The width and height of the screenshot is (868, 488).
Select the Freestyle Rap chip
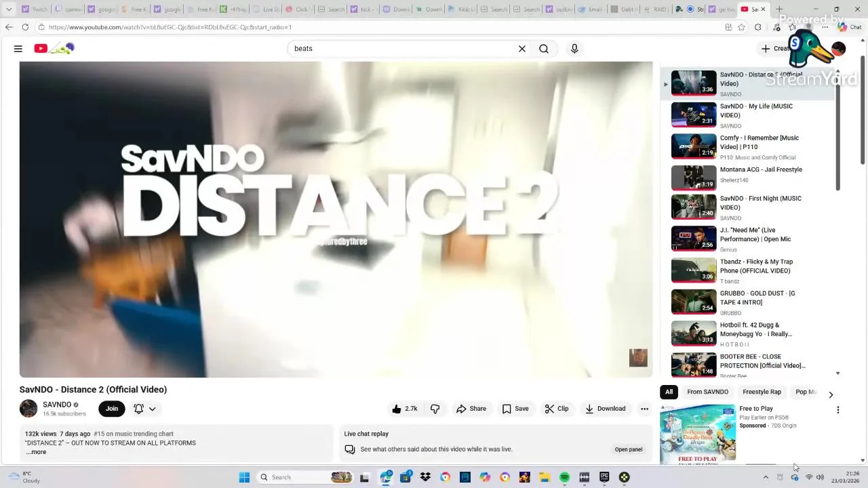point(762,392)
